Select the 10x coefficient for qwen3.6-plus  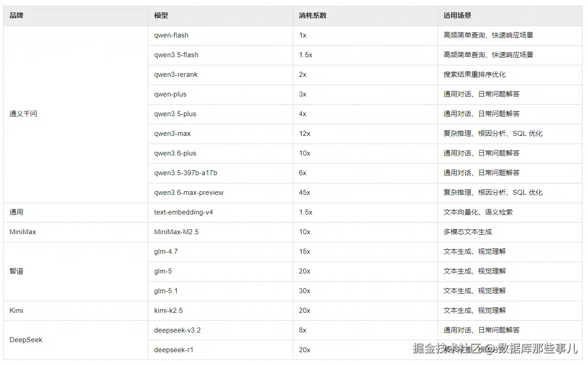point(305,153)
